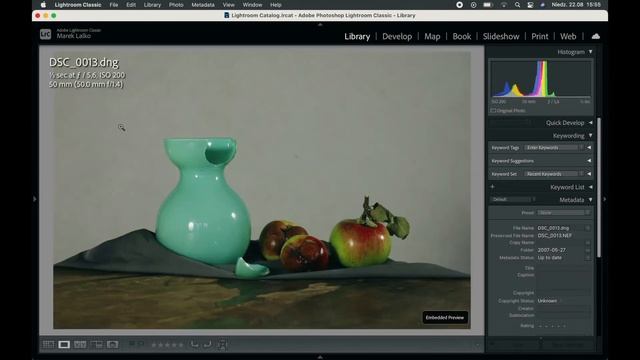640x360 pixels.
Task: Toggle top panel with top edge arrow
Action: (x=320, y=24)
